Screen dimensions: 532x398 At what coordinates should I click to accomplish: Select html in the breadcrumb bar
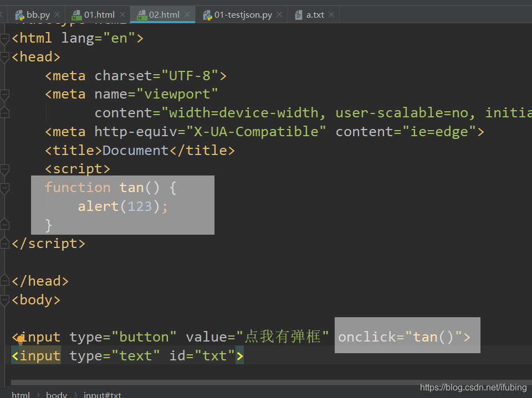coord(21,395)
